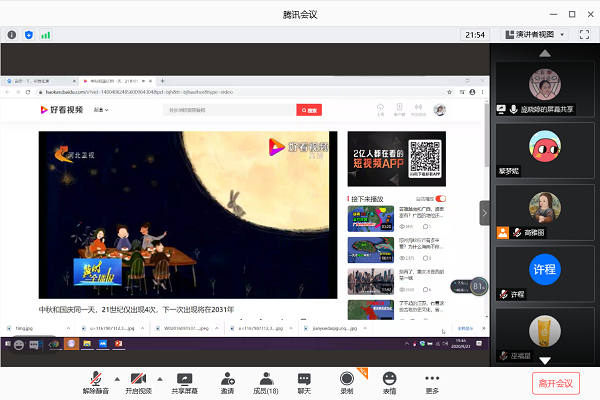Open the W020160915 jpeg download item
600x400 pixels.
(x=182, y=328)
